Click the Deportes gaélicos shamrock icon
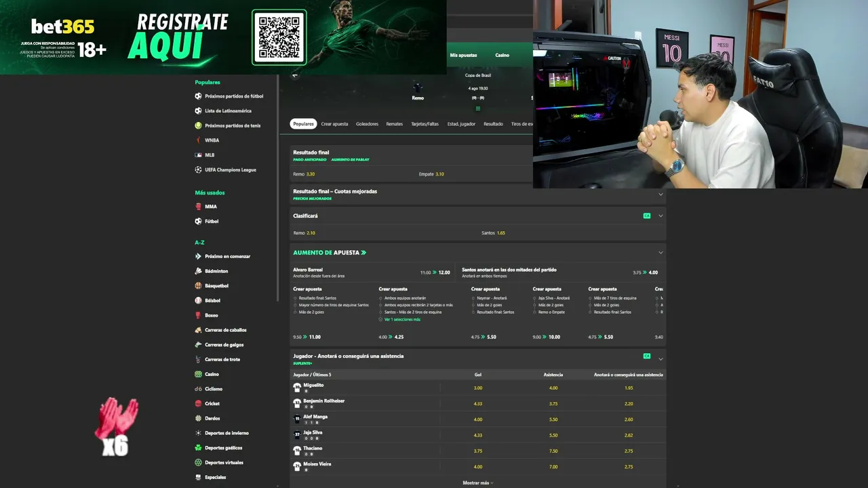 tap(198, 448)
